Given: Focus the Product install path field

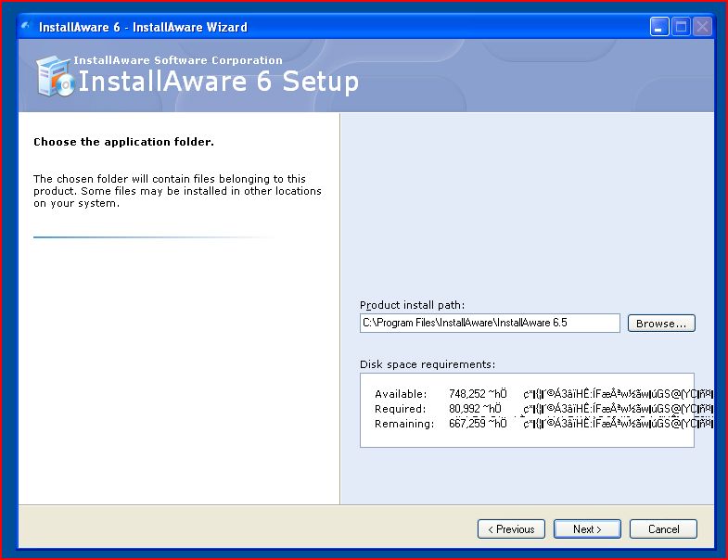Looking at the screenshot, I should pyautogui.click(x=490, y=324).
